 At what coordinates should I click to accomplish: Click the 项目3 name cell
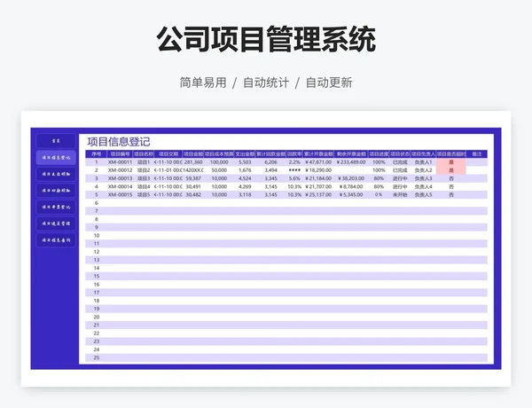pos(144,178)
